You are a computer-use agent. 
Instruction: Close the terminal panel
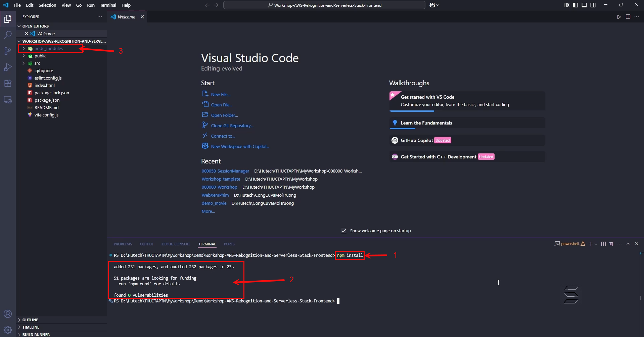[637, 244]
